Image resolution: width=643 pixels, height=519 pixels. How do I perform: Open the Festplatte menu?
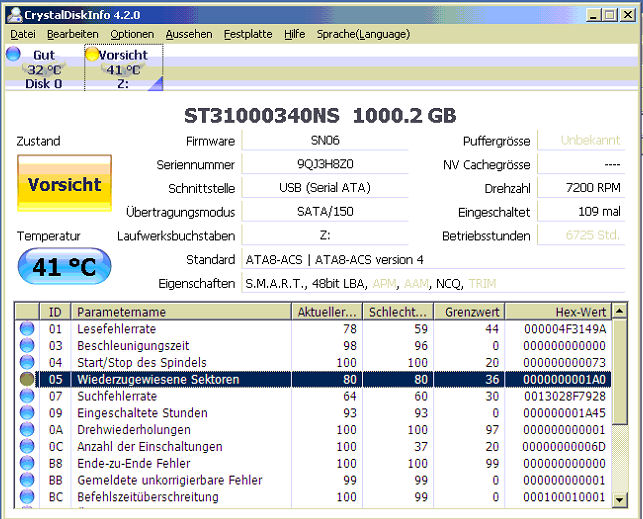coord(248,34)
